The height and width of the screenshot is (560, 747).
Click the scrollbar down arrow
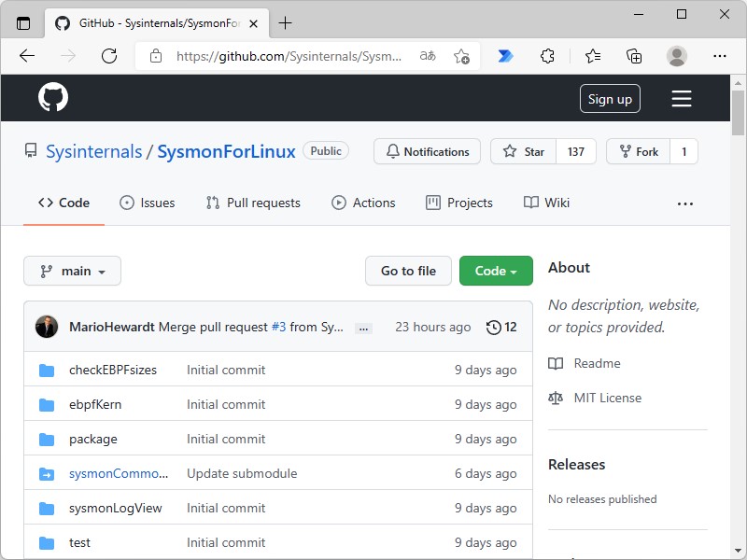pos(738,551)
